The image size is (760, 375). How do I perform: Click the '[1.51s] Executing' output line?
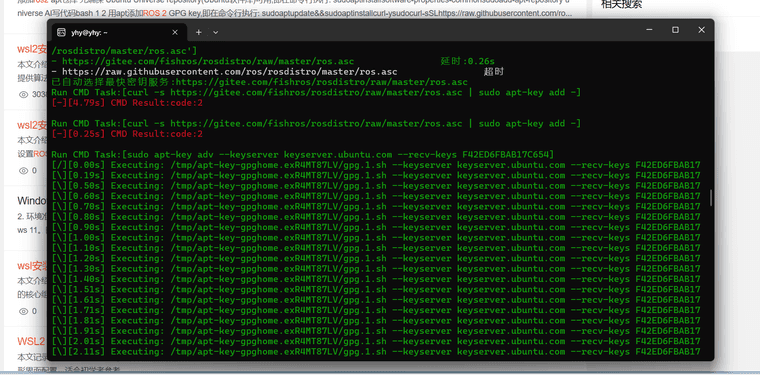coord(376,289)
